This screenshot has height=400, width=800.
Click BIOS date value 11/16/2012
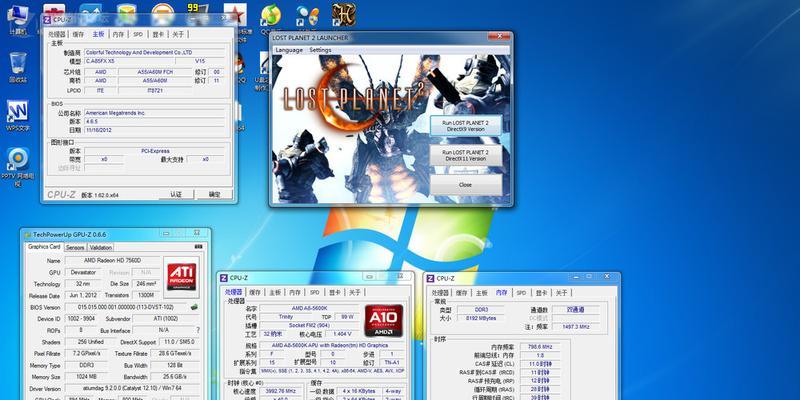155,130
